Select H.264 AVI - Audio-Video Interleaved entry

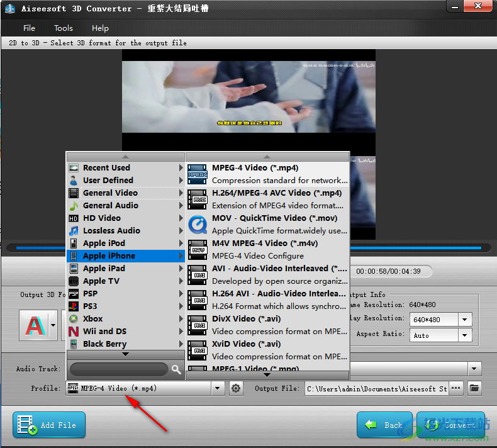pyautogui.click(x=268, y=300)
